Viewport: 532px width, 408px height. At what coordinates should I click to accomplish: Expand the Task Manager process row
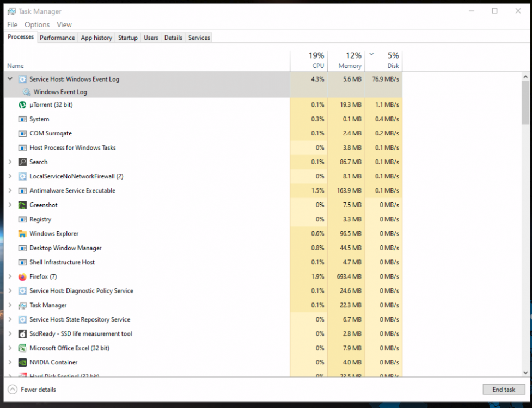[x=10, y=305]
